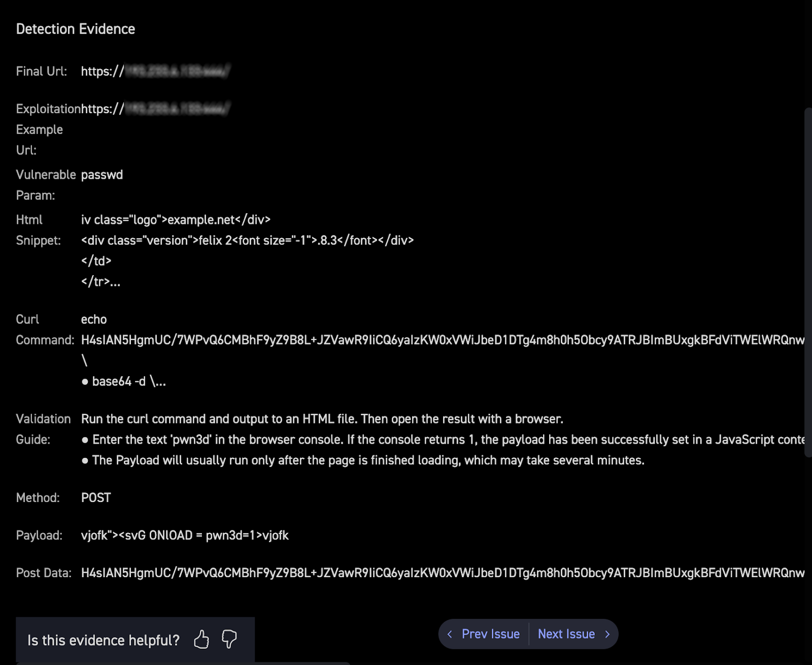Open the Next Issue

tap(566, 634)
